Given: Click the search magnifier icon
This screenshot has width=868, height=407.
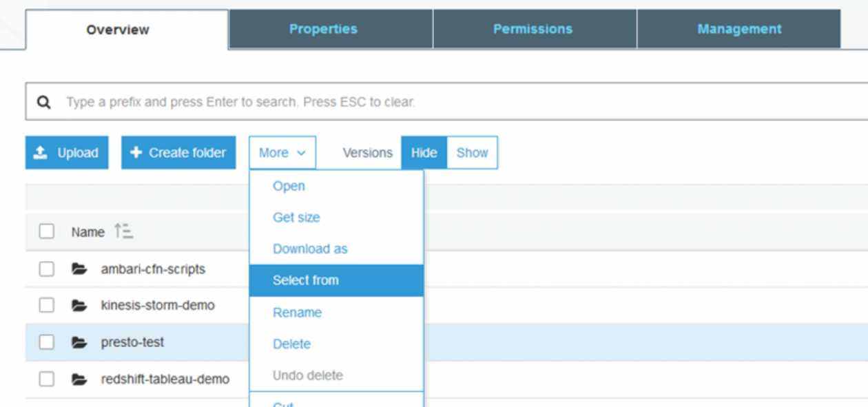Looking at the screenshot, I should [x=44, y=103].
